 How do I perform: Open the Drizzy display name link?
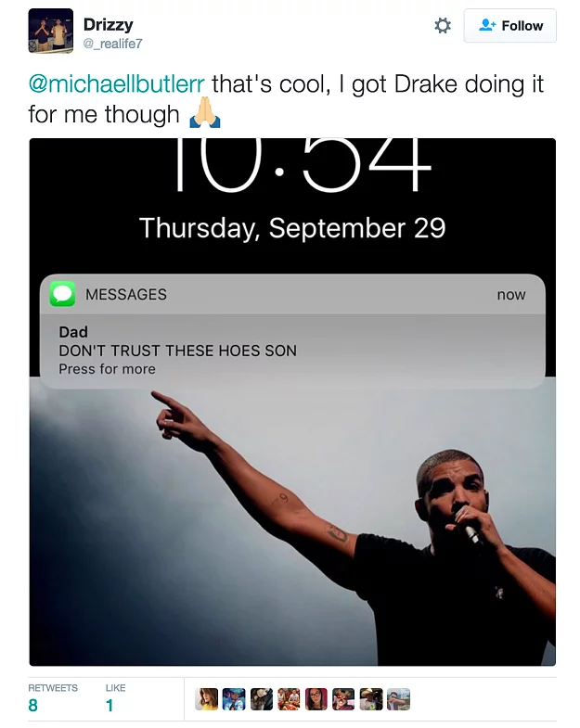[x=109, y=24]
